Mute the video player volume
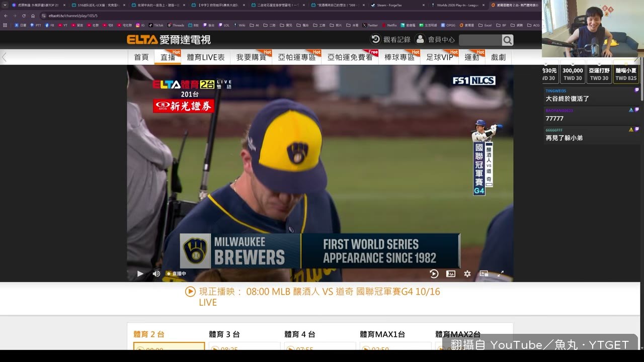This screenshot has width=644, height=362. click(x=156, y=274)
